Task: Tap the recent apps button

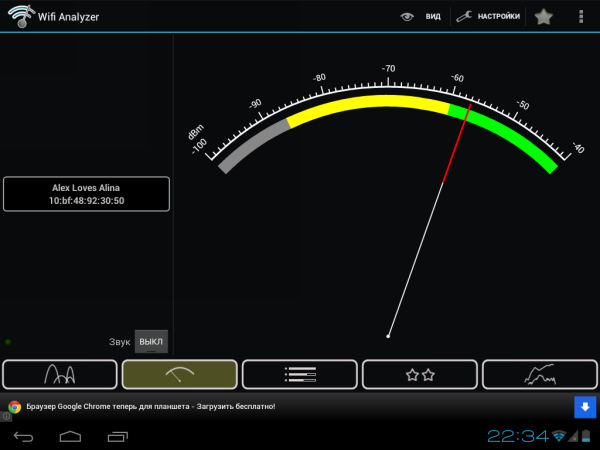Action: pos(117,437)
